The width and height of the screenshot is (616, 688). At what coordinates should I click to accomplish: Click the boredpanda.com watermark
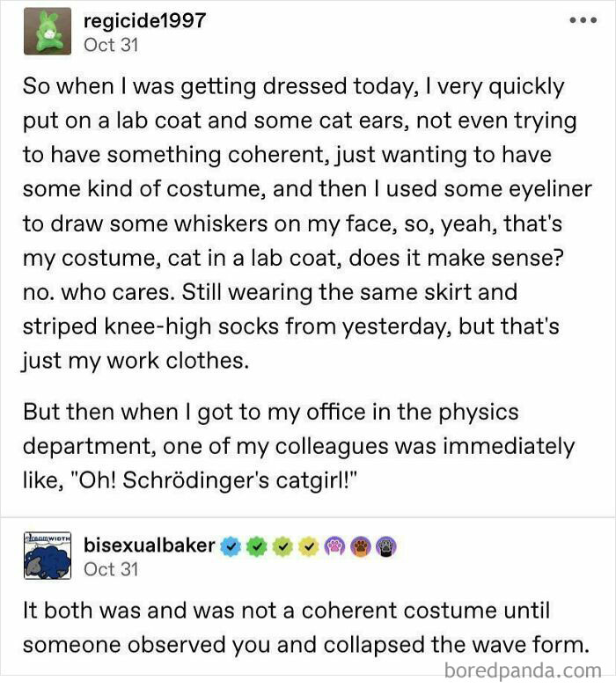pyautogui.click(x=528, y=670)
